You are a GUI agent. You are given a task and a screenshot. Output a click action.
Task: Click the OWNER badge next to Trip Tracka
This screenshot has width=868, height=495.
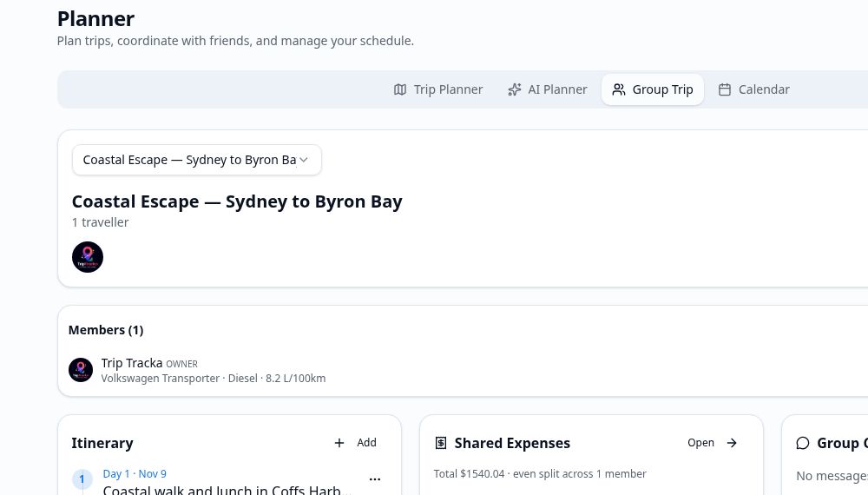click(x=181, y=364)
